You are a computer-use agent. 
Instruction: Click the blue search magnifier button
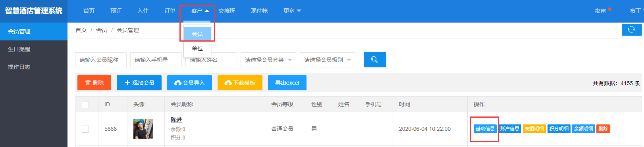(x=375, y=60)
